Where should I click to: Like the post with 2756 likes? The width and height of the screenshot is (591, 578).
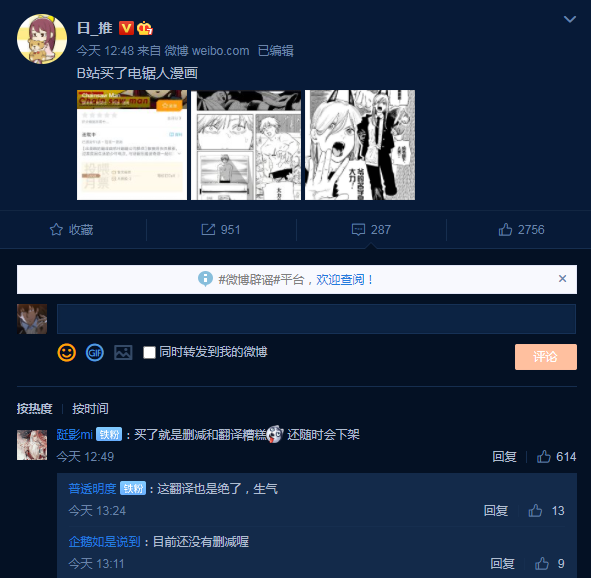(x=505, y=229)
